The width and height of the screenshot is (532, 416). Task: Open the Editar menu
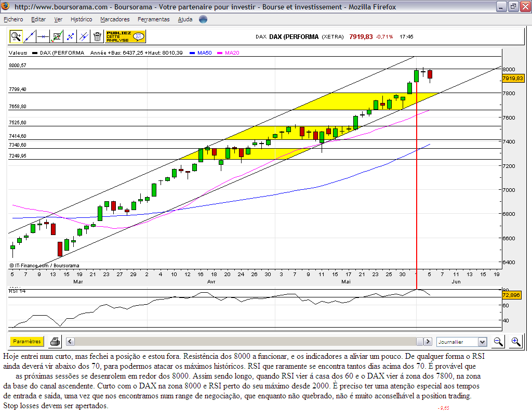tap(38, 19)
